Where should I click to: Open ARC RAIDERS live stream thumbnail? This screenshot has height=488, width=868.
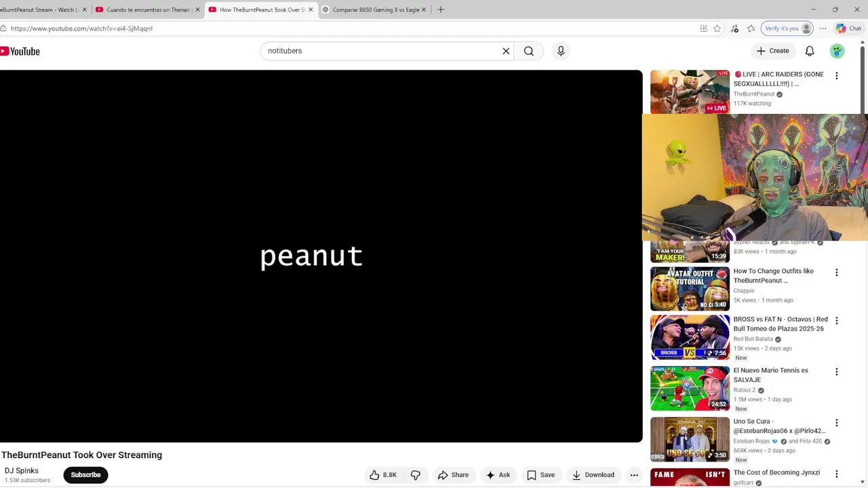690,91
